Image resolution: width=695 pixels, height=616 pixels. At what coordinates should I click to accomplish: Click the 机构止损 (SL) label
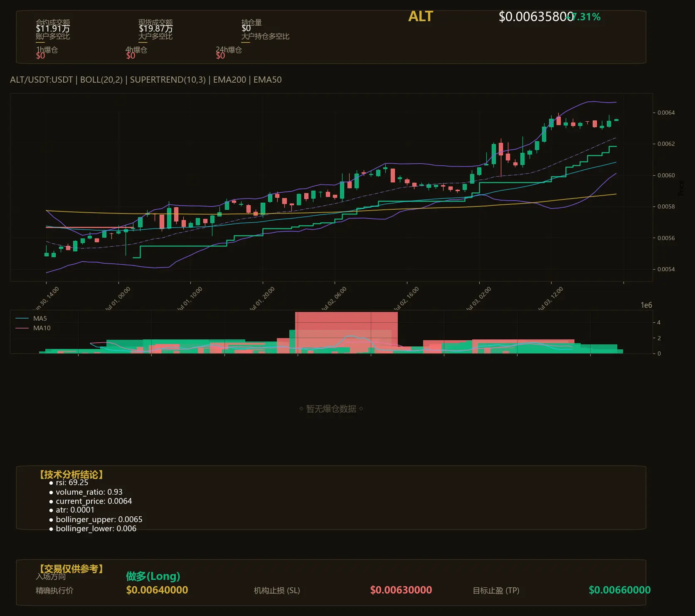coord(277,591)
